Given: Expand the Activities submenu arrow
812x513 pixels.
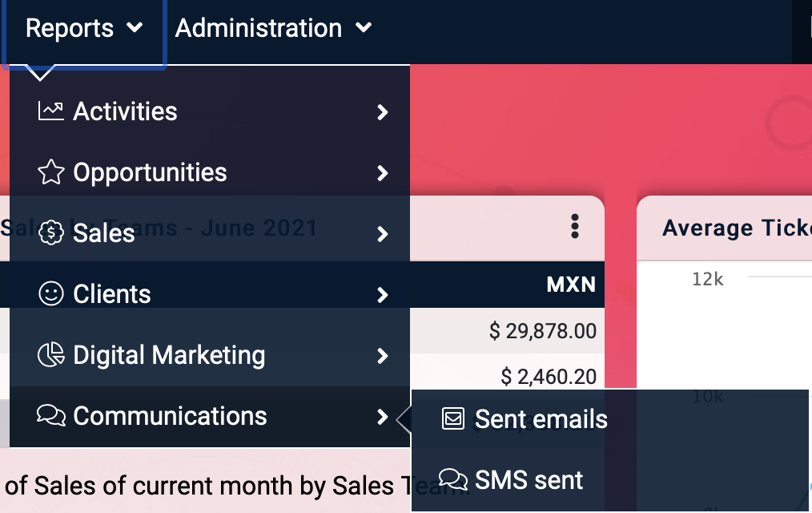Looking at the screenshot, I should coord(382,112).
